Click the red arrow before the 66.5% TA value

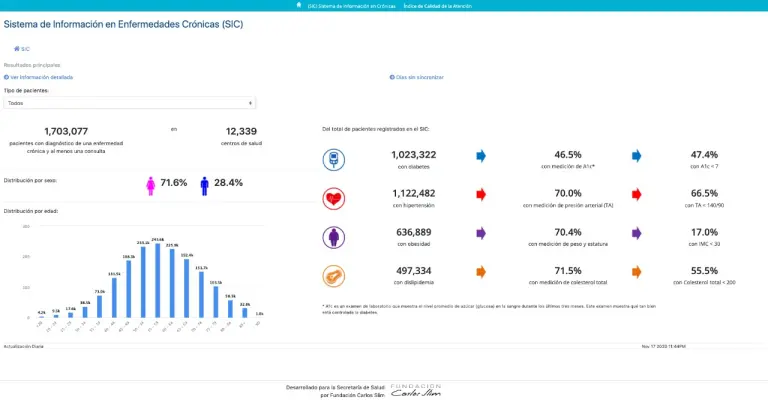point(637,195)
